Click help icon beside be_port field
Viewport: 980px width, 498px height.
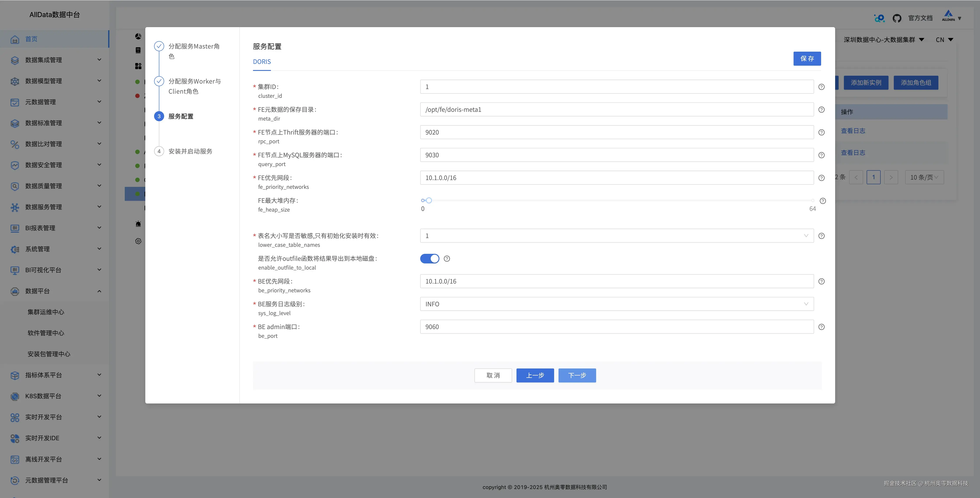click(x=821, y=327)
